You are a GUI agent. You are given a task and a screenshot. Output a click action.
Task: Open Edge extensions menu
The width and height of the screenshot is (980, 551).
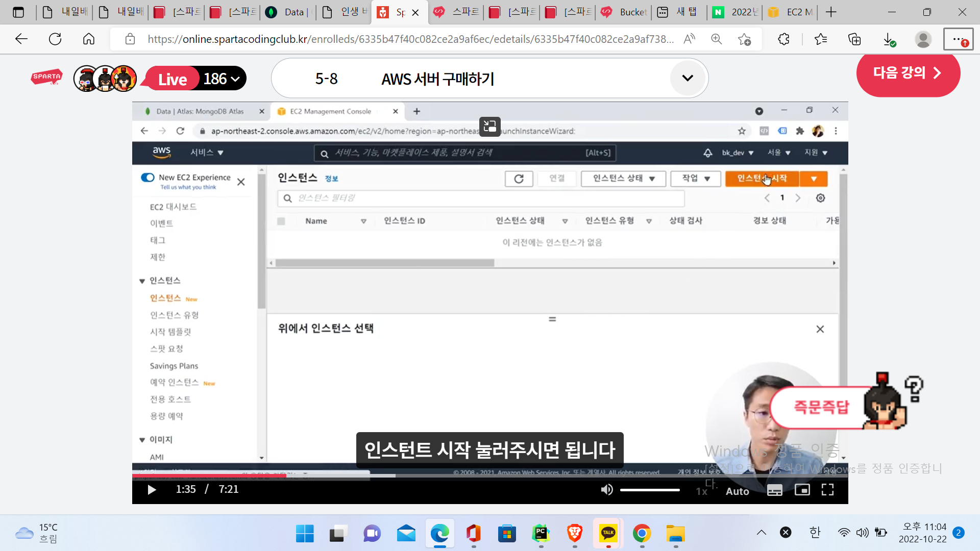pyautogui.click(x=783, y=39)
